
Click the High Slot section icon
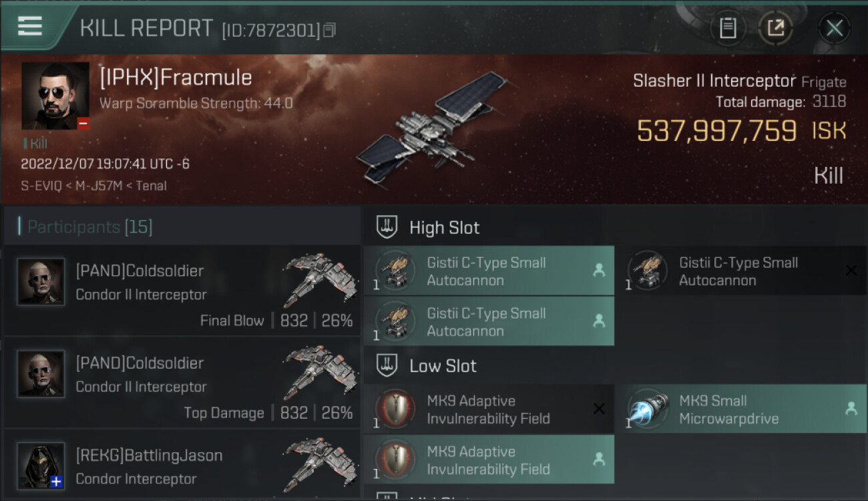tap(387, 227)
